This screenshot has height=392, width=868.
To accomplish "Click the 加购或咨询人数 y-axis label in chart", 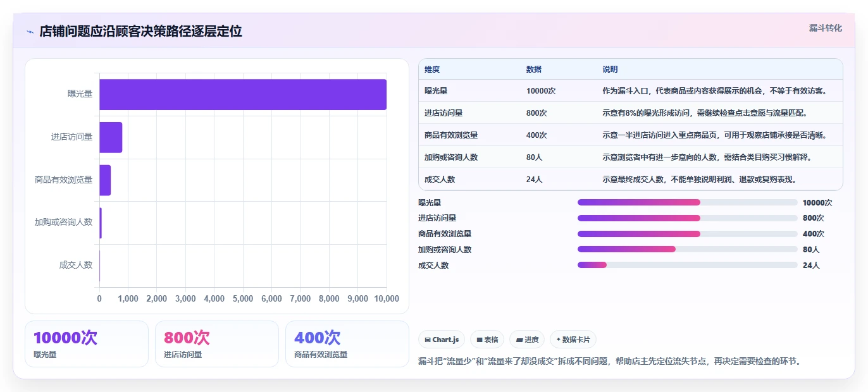I will click(63, 223).
